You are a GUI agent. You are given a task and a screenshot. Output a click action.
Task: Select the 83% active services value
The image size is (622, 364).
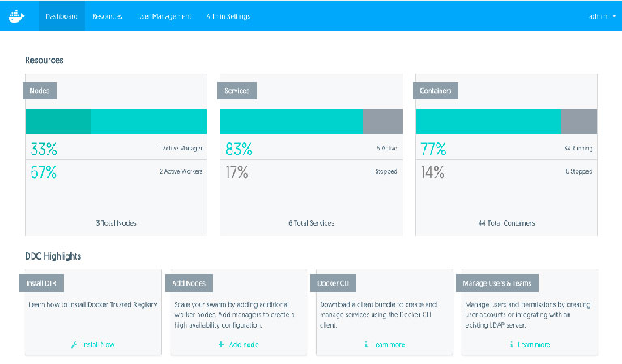click(x=239, y=150)
